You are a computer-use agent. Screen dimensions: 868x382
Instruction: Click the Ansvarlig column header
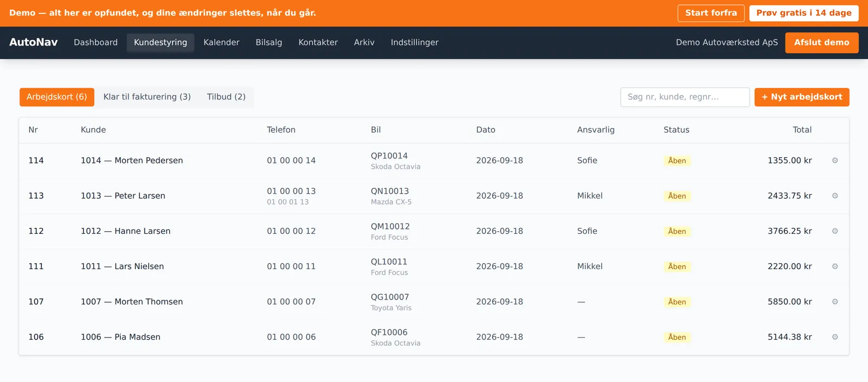pyautogui.click(x=596, y=130)
